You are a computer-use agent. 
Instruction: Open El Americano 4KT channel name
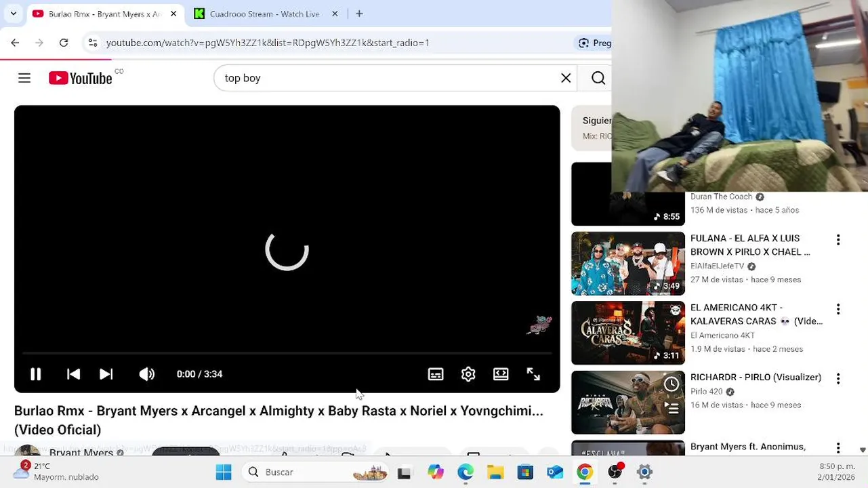tap(722, 335)
